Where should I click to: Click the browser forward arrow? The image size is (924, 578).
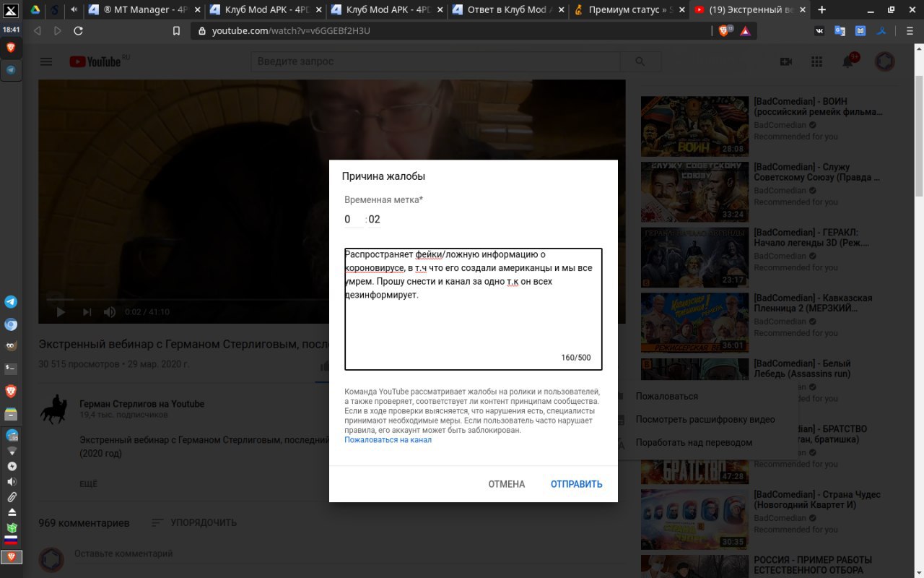(x=57, y=31)
